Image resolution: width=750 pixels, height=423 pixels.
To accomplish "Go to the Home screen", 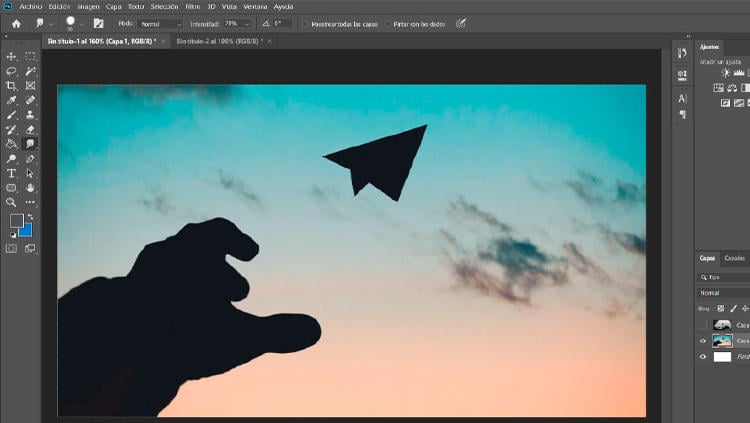I will point(16,23).
